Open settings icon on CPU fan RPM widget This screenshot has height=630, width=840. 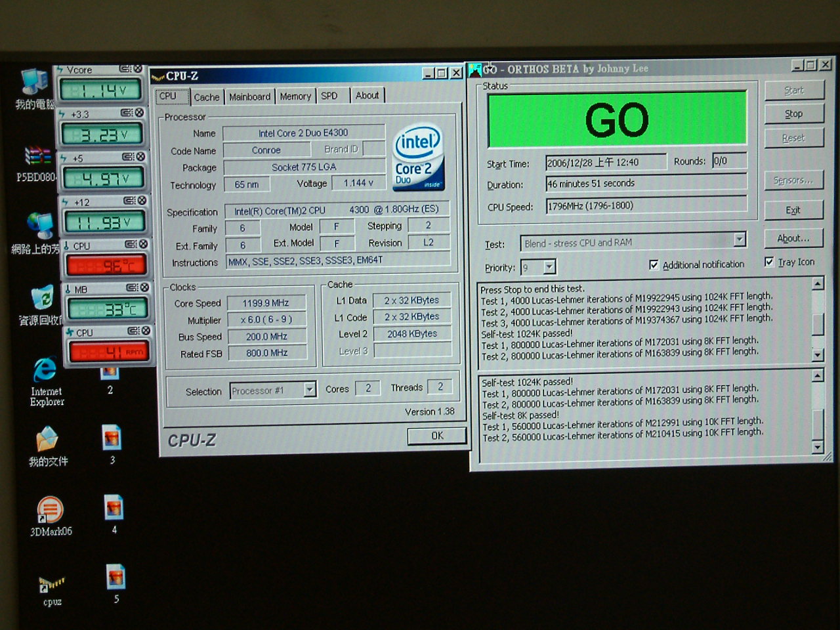(133, 331)
